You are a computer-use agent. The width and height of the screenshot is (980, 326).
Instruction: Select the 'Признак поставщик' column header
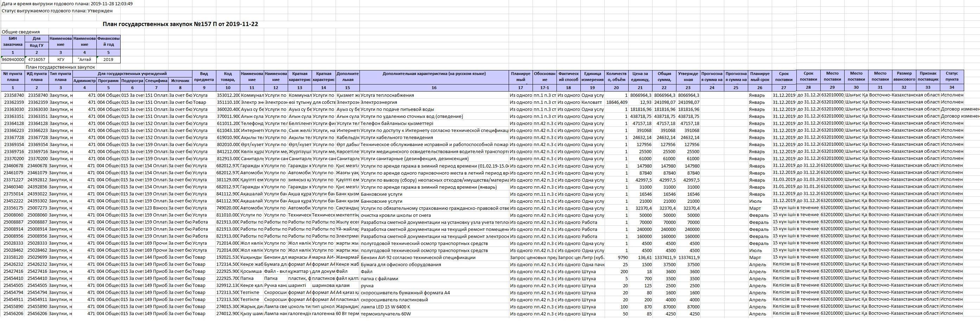928,76
